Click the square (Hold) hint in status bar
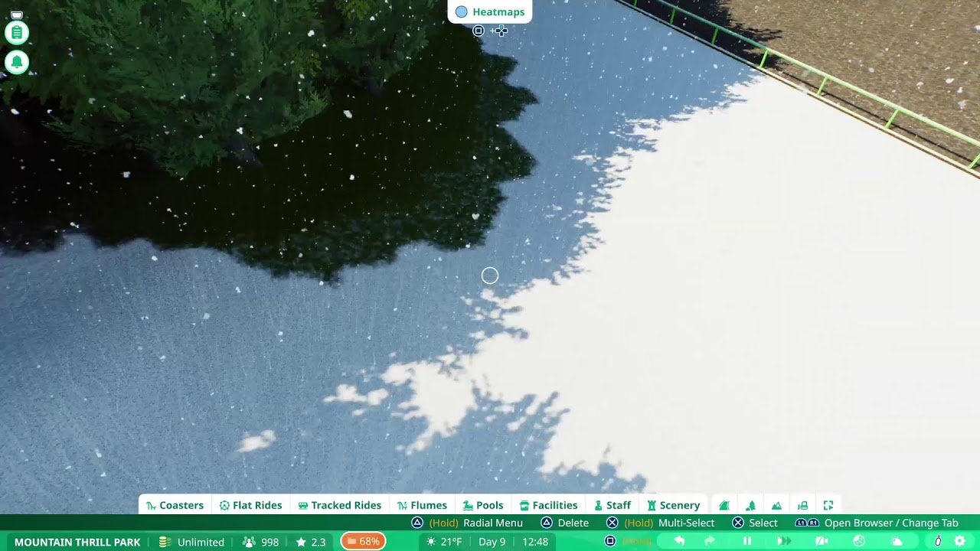This screenshot has height=551, width=980. 628,541
